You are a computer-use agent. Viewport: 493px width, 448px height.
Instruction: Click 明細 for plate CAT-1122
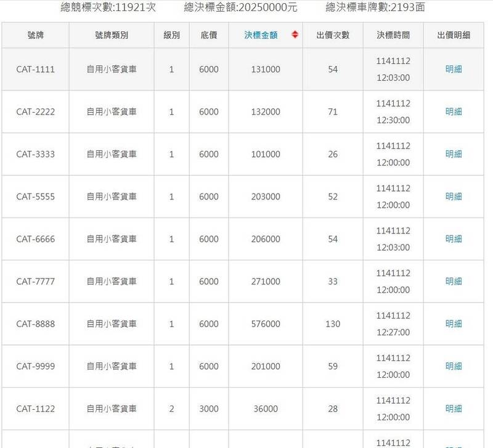tap(454, 409)
